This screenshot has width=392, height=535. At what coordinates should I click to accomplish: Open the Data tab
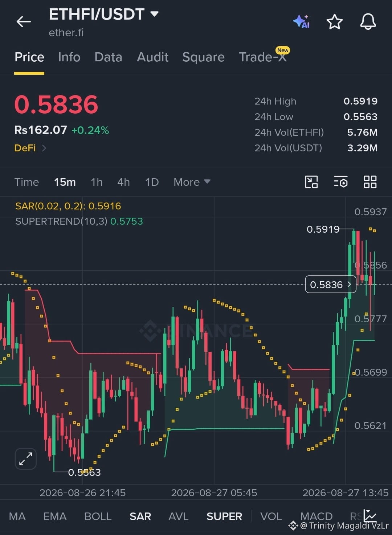click(108, 57)
